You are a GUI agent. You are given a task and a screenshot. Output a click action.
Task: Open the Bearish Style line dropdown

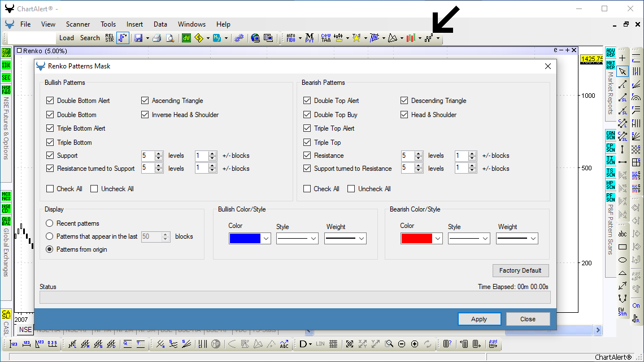pos(485,239)
